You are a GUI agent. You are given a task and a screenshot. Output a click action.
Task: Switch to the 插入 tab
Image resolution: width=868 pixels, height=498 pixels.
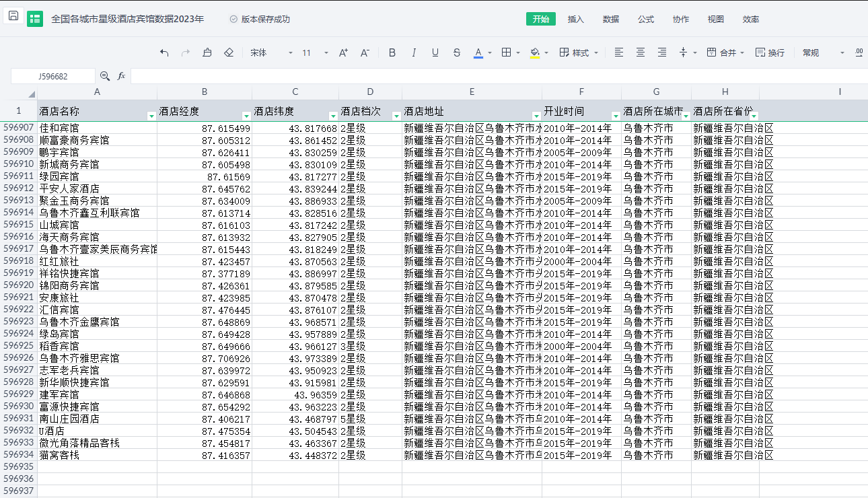pyautogui.click(x=576, y=20)
